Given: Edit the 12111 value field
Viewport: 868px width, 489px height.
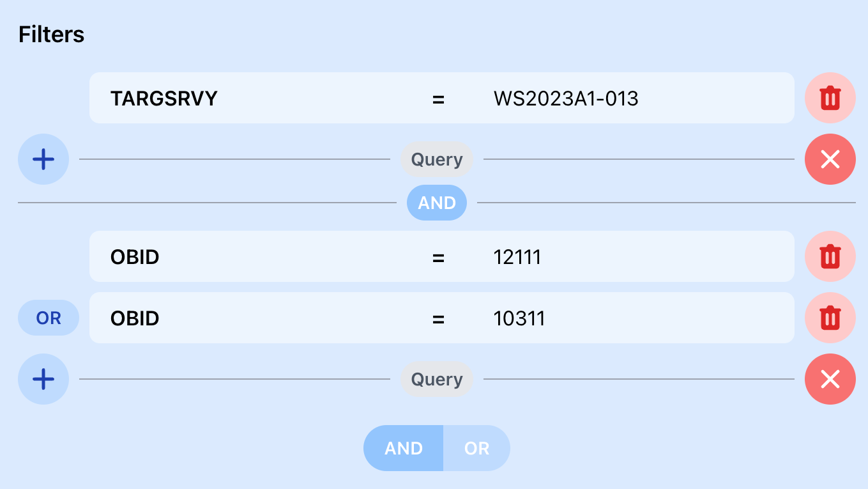Looking at the screenshot, I should point(517,257).
